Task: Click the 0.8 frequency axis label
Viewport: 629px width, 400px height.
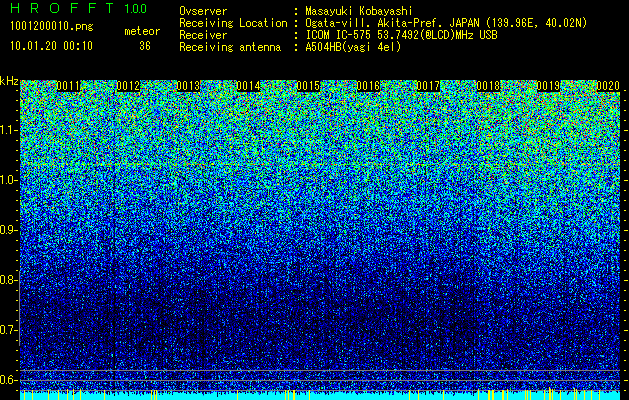Action: coord(8,280)
